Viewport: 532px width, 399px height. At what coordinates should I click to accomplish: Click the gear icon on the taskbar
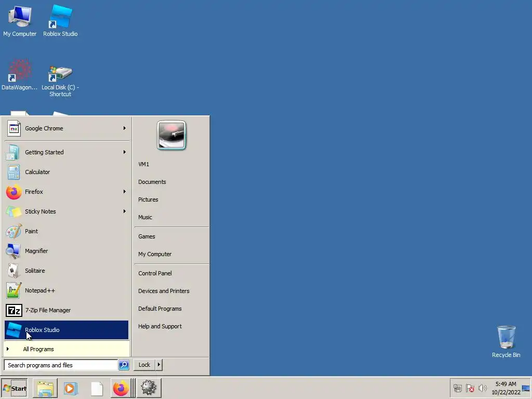coord(149,388)
